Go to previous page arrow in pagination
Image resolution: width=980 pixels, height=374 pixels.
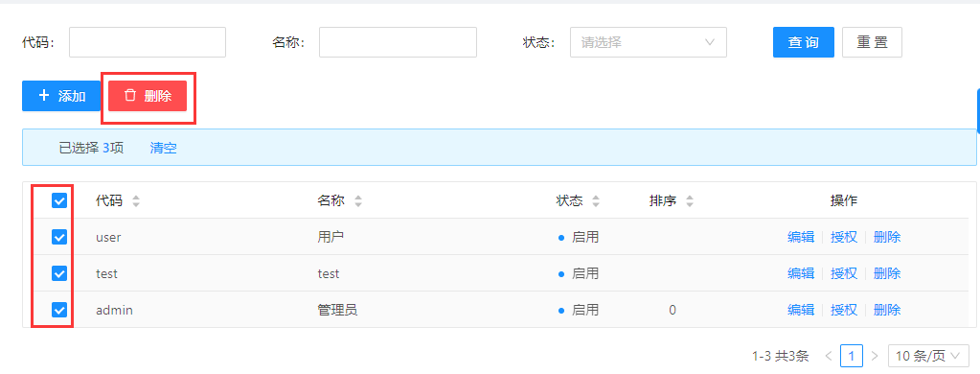coord(828,356)
